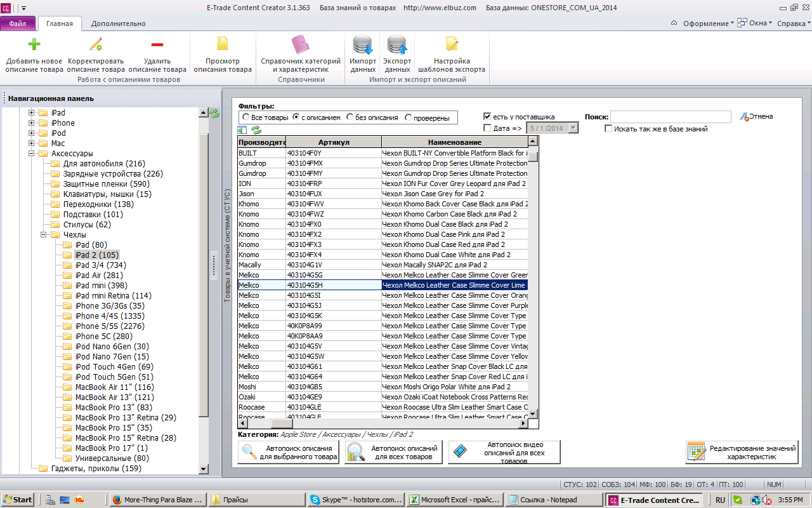812x508 pixels.
Task: Select the 'с описанием' filter radio button
Action: tap(296, 117)
